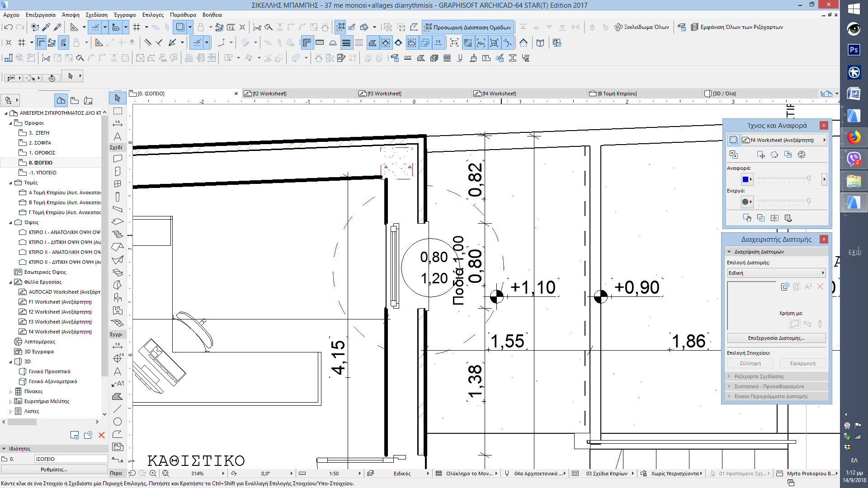Image resolution: width=868 pixels, height=488 pixels.
Task: Toggle suspend groups 'Προσωρινή Διάσπαση Ομάδων'
Action: click(x=468, y=27)
